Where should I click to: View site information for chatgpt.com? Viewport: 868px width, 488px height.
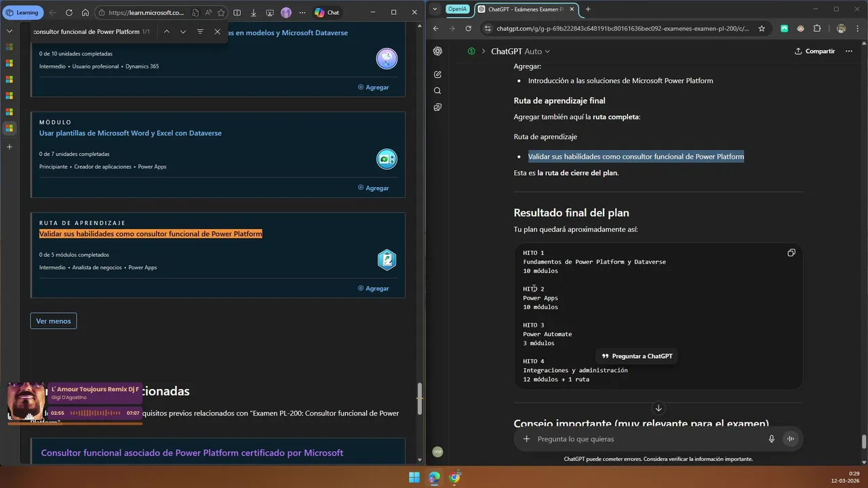[x=488, y=28]
